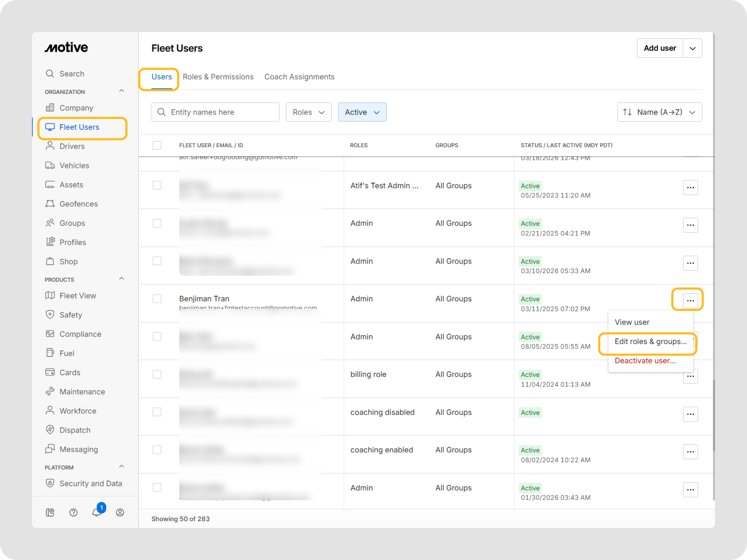Open Geofences from the sidebar

pos(78,204)
